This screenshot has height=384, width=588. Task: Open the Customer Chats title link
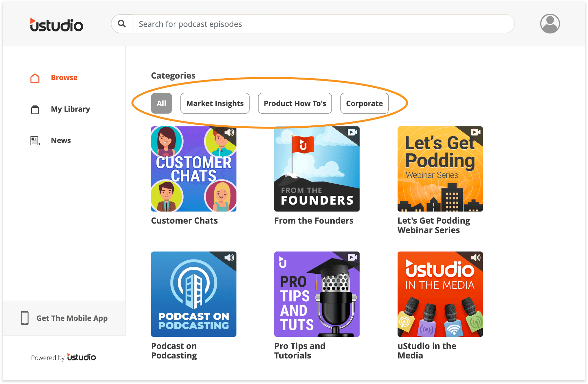184,221
